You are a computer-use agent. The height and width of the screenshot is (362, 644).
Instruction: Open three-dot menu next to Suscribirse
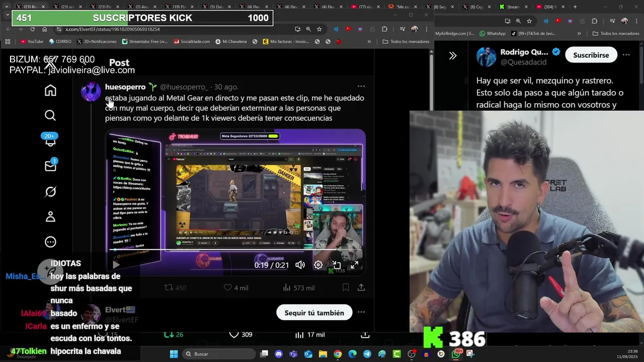click(x=626, y=55)
